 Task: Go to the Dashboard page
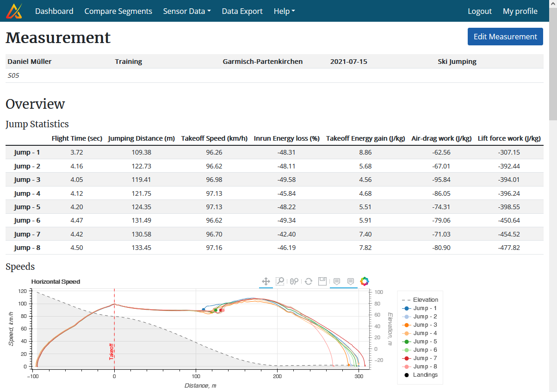[54, 11]
